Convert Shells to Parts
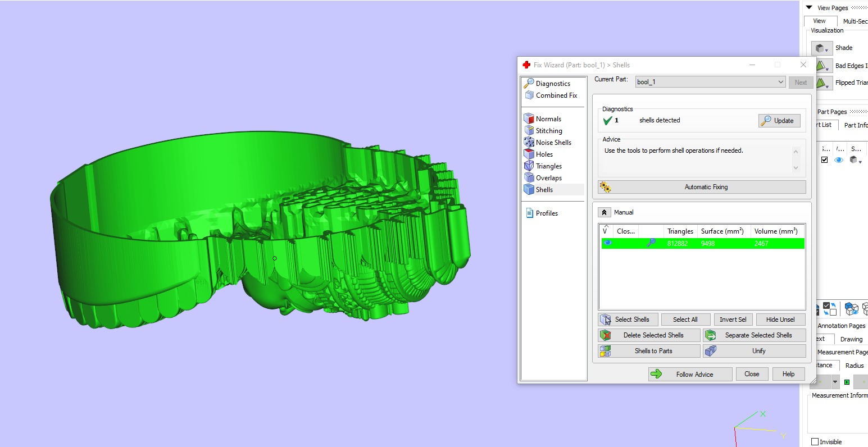 tap(649, 351)
